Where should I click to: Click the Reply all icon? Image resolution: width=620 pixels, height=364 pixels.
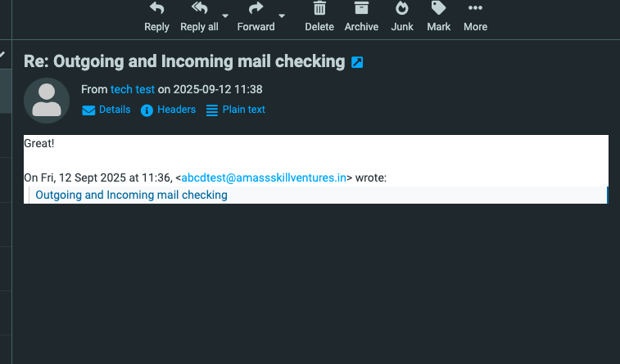pos(199,9)
